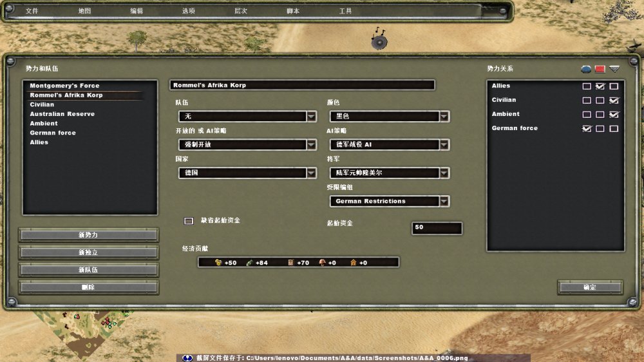
Task: Toggle the 缺省起始资金 checkbox
Action: tap(189, 220)
